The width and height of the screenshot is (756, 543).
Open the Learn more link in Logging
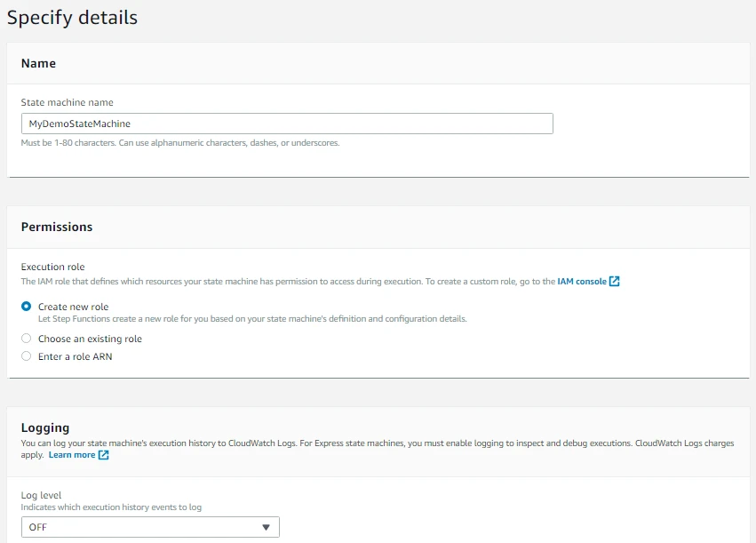point(72,455)
